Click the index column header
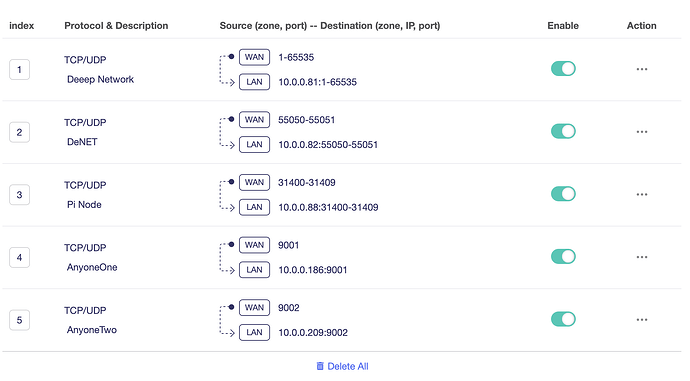Viewport: 690px width, 381px height. [22, 26]
